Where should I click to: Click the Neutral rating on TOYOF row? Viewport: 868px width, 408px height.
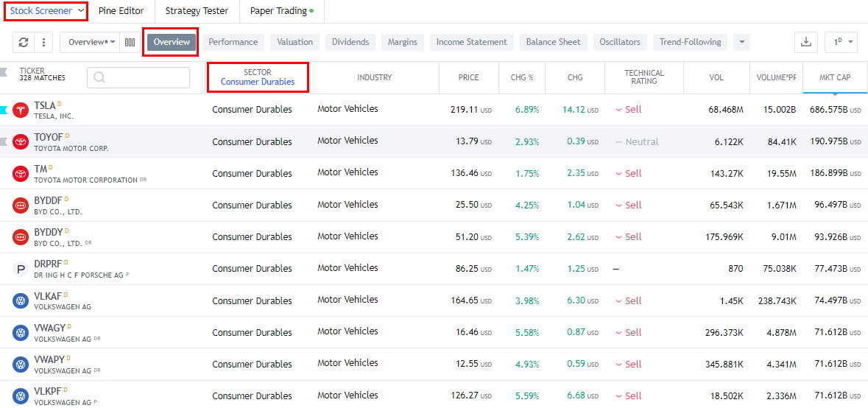point(637,141)
